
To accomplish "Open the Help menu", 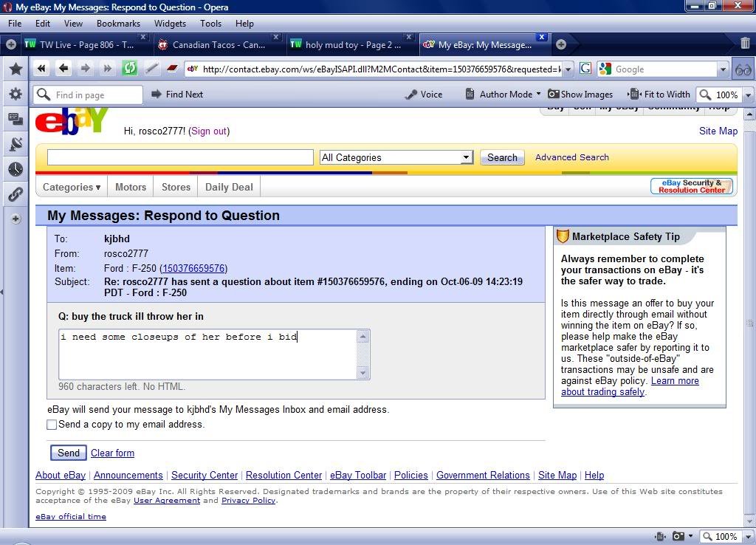I will point(244,24).
